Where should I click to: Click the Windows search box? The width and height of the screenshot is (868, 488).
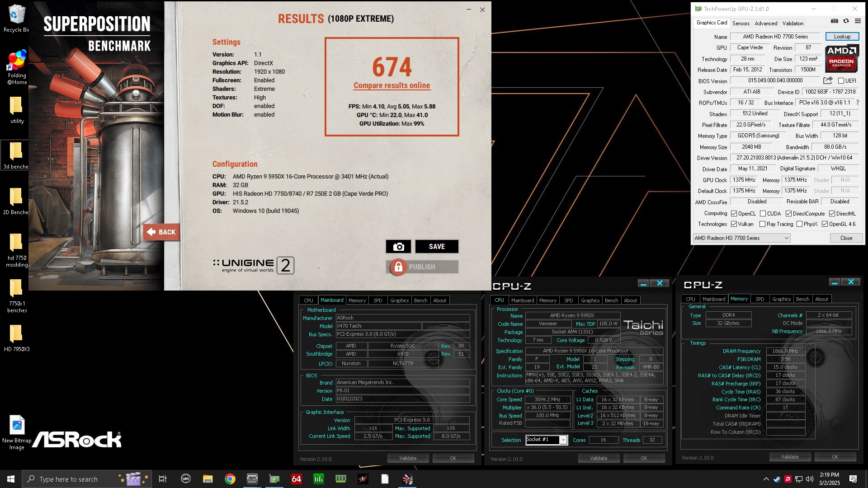coord(87,479)
